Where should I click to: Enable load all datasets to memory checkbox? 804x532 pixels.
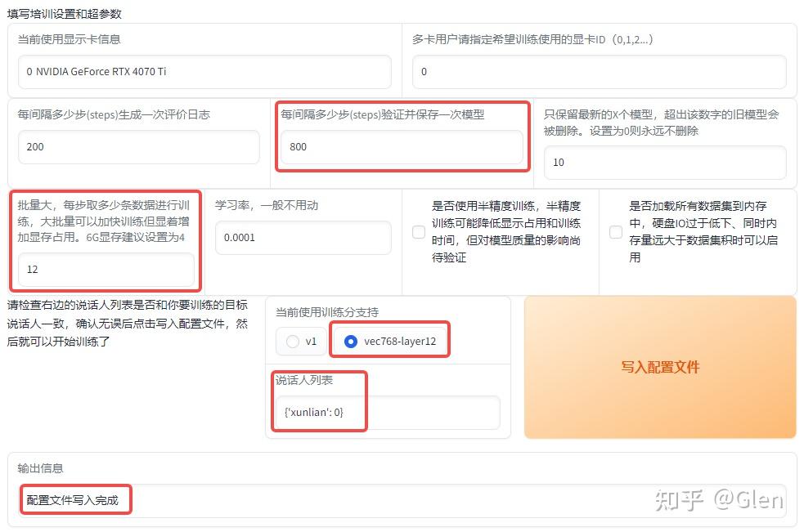[616, 232]
